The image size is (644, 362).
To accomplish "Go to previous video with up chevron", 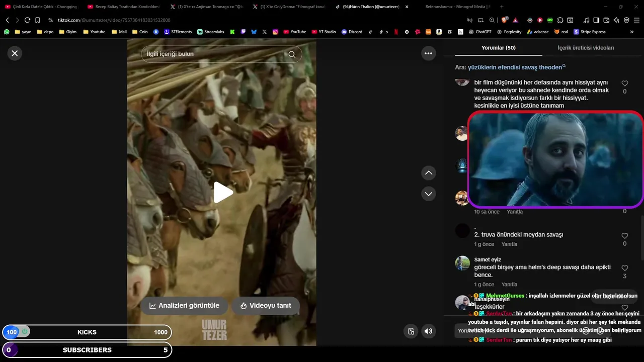I will pos(428,173).
